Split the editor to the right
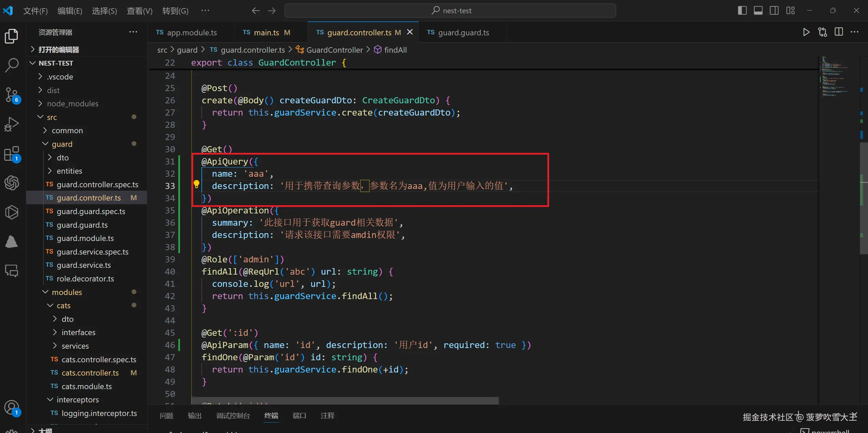 (839, 32)
